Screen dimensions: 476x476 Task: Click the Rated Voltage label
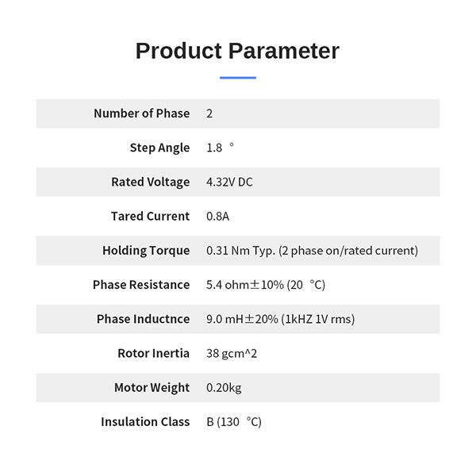tap(151, 182)
